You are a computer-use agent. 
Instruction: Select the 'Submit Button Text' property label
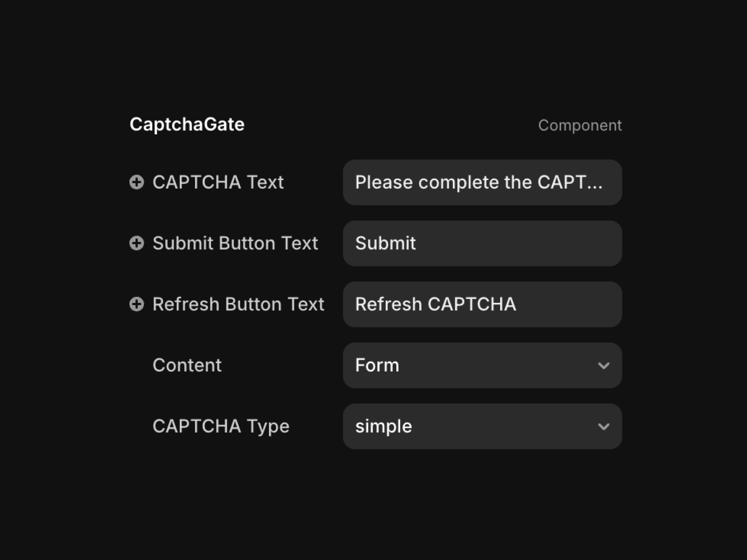(x=235, y=243)
